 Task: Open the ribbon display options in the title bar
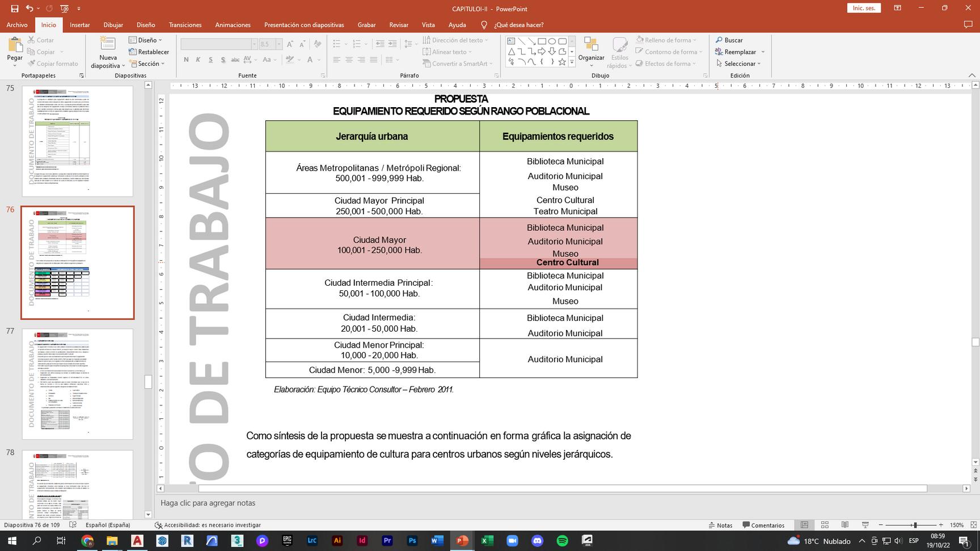897,8
